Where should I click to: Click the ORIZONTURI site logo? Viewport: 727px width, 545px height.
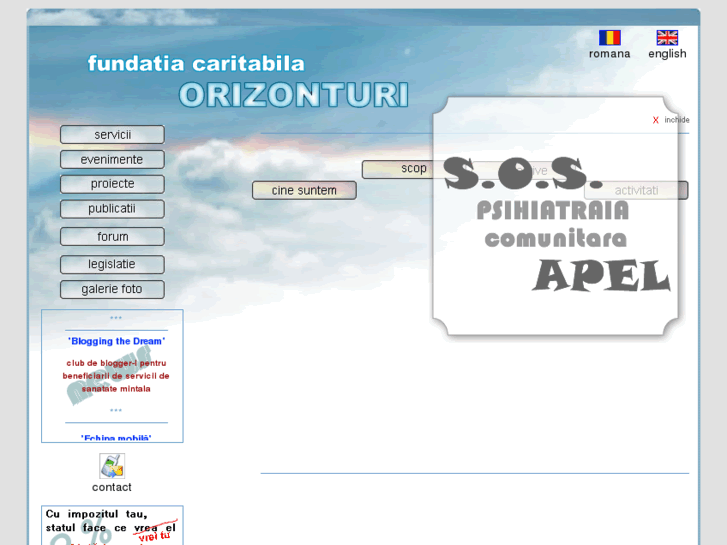[x=294, y=95]
